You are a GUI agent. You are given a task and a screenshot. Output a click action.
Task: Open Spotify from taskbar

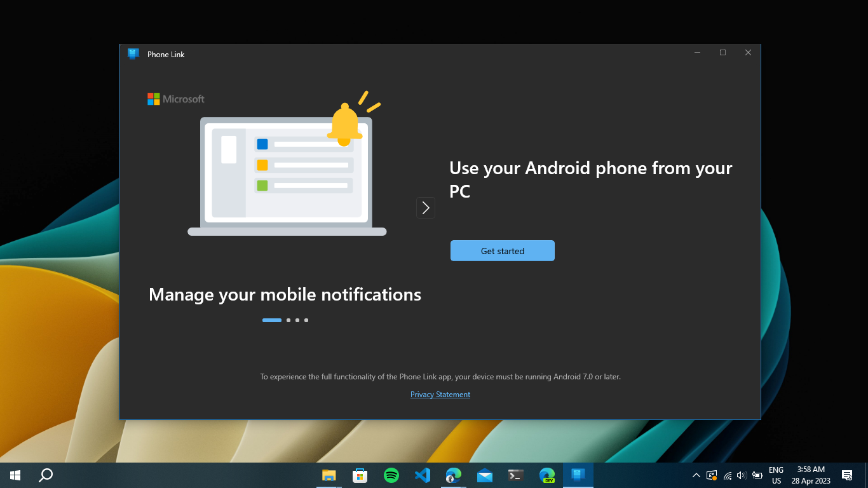[x=391, y=475]
